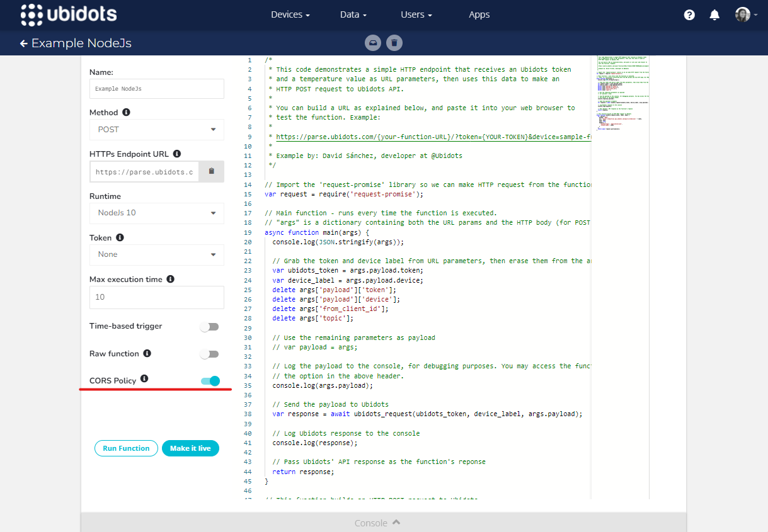Click the Runtime label
The image size is (768, 532).
click(x=105, y=196)
